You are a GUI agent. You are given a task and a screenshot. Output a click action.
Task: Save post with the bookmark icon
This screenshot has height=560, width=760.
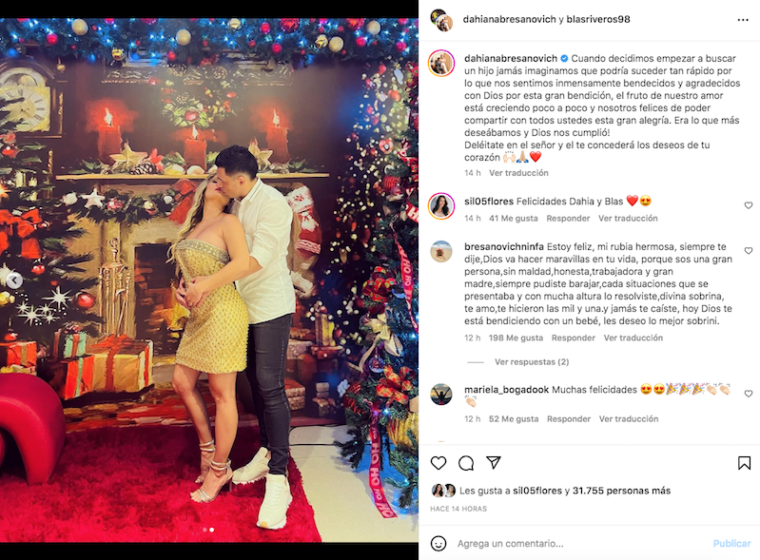point(744,463)
